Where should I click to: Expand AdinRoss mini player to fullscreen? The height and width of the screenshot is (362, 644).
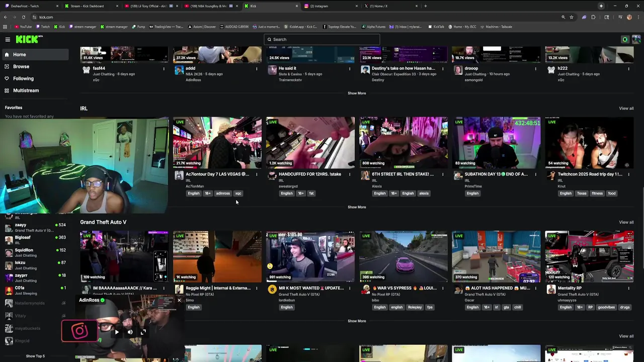pyautogui.click(x=143, y=332)
